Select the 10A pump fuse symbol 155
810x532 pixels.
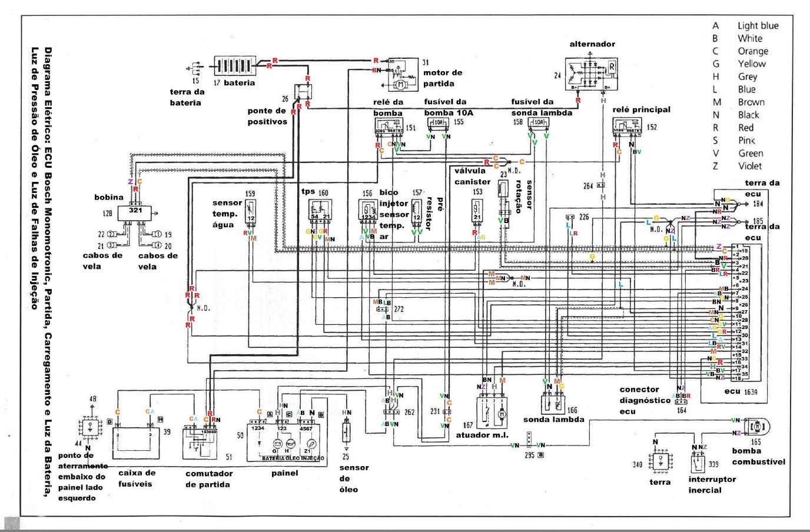pyautogui.click(x=438, y=123)
